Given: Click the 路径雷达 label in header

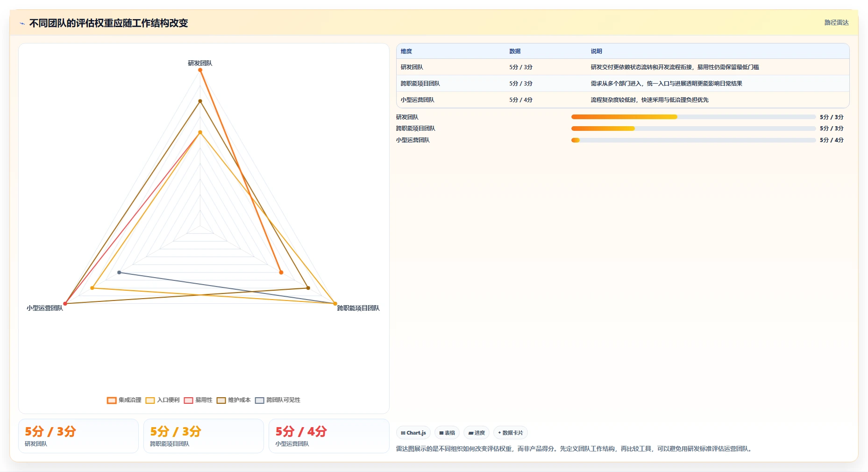Looking at the screenshot, I should click(836, 22).
